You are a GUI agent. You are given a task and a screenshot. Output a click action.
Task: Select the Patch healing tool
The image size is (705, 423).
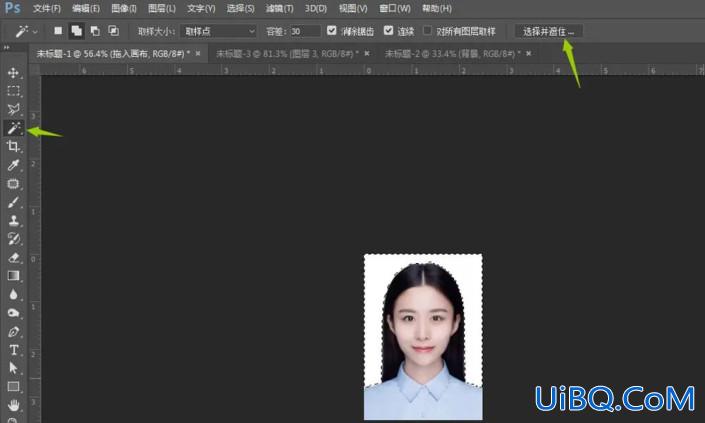point(13,183)
